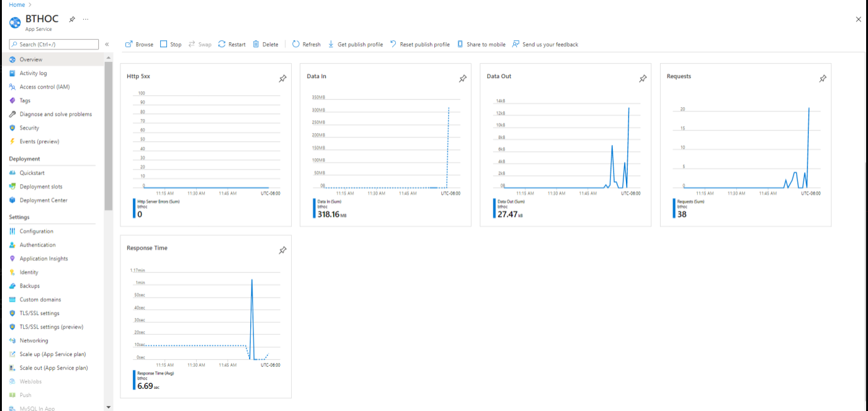Click Share to mobile
The width and height of the screenshot is (868, 411).
tap(481, 44)
